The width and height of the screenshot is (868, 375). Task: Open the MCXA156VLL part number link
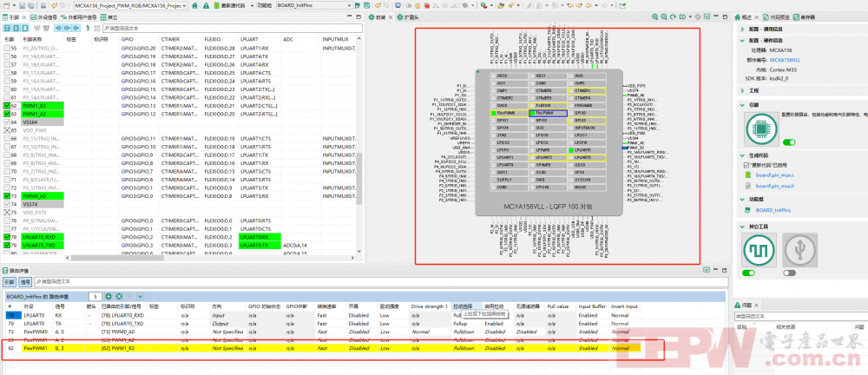click(x=785, y=59)
